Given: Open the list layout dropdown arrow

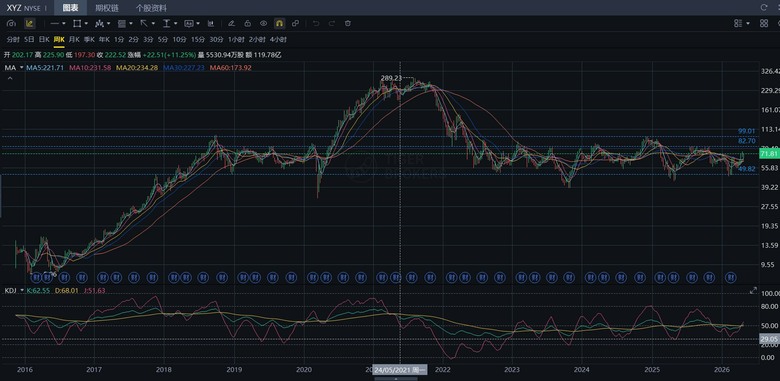Looking at the screenshot, I should tap(748, 23).
